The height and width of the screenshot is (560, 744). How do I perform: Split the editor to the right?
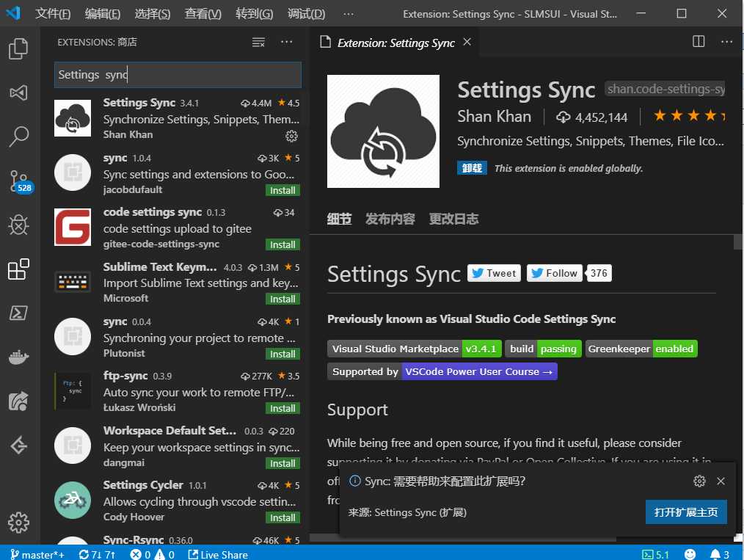click(x=699, y=42)
